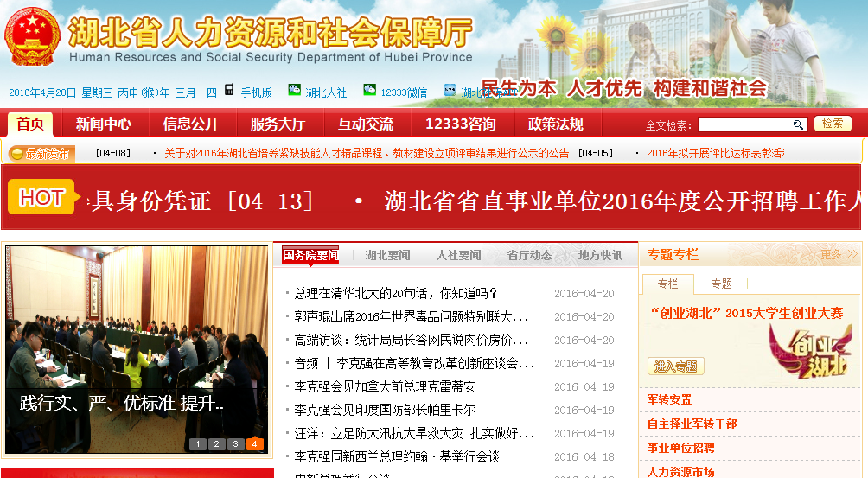
Task: Click the WeChat icon beside 12333微信
Action: pos(369,90)
